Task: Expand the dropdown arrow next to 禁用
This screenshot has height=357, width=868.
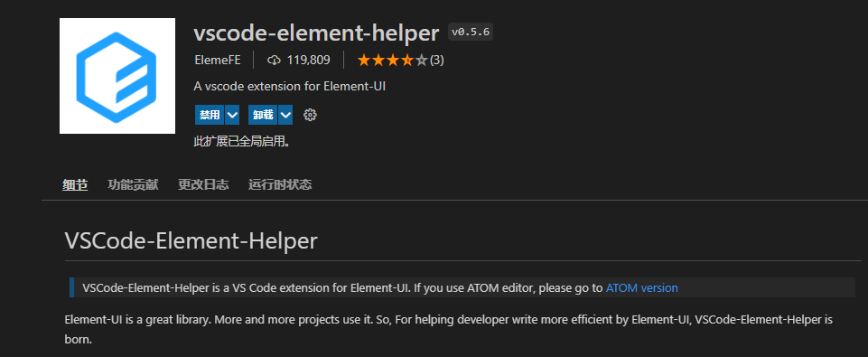Action: tap(232, 115)
